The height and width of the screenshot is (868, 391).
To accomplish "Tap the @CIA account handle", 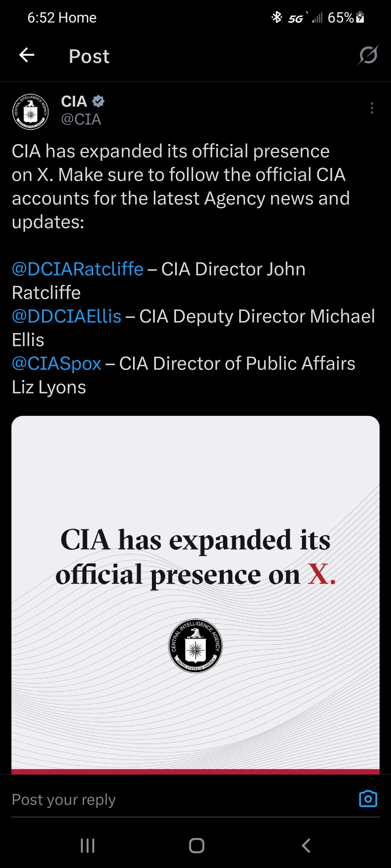I will [x=81, y=119].
